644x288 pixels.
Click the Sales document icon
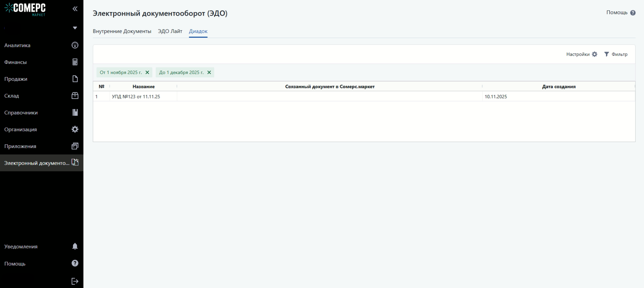pyautogui.click(x=75, y=79)
